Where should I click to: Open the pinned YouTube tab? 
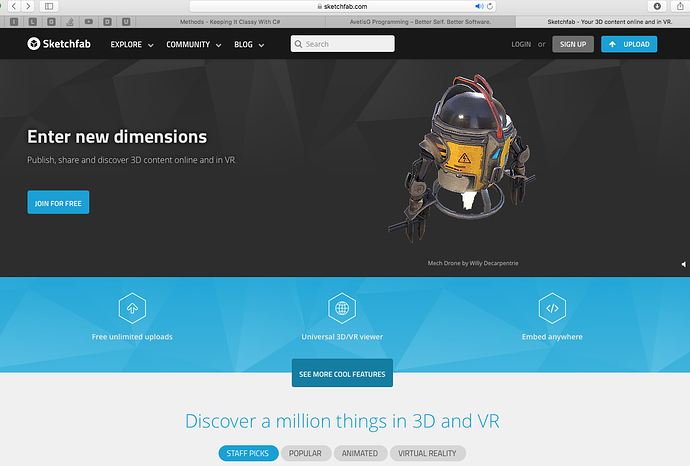tap(89, 22)
